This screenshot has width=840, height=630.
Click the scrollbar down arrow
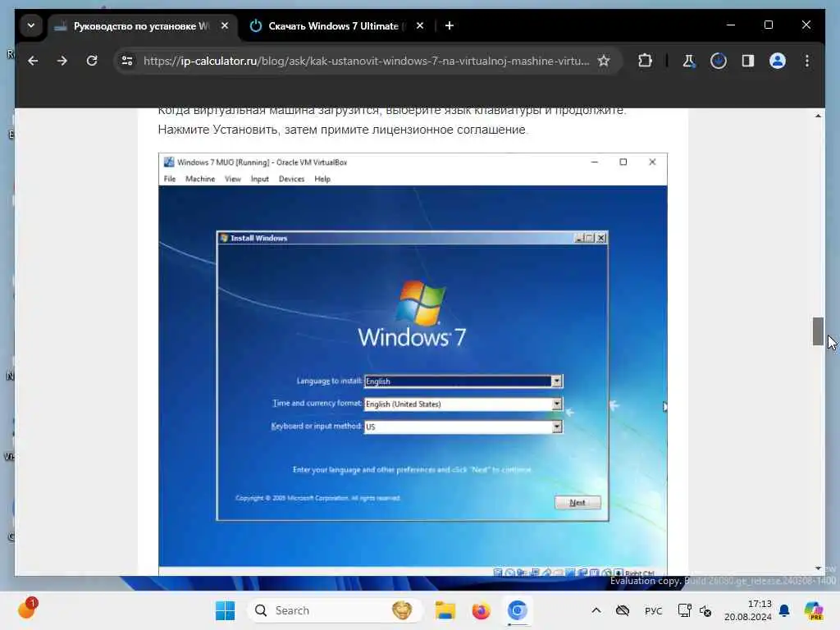[818, 568]
